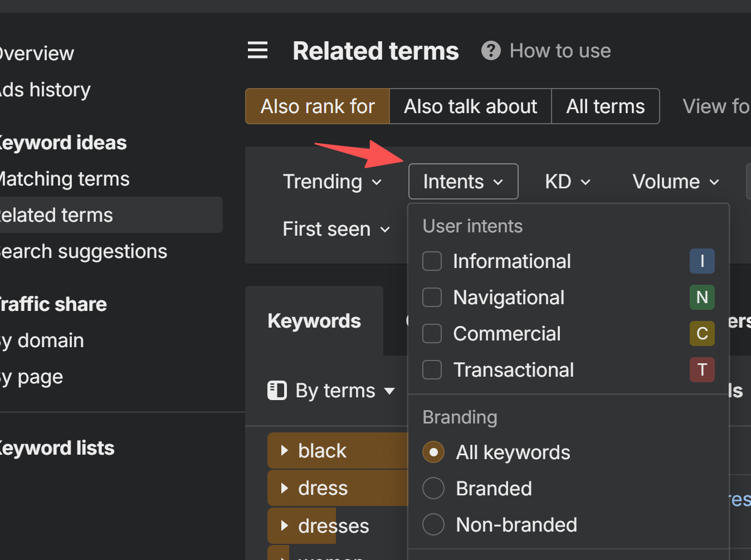Click the By terms panel icon
Image resolution: width=751 pixels, height=560 pixels.
tap(277, 391)
